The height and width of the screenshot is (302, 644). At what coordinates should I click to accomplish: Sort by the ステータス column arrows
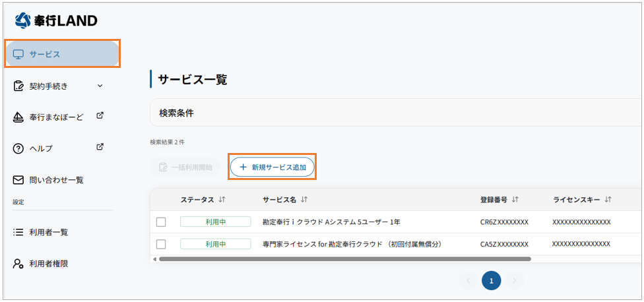pos(222,200)
